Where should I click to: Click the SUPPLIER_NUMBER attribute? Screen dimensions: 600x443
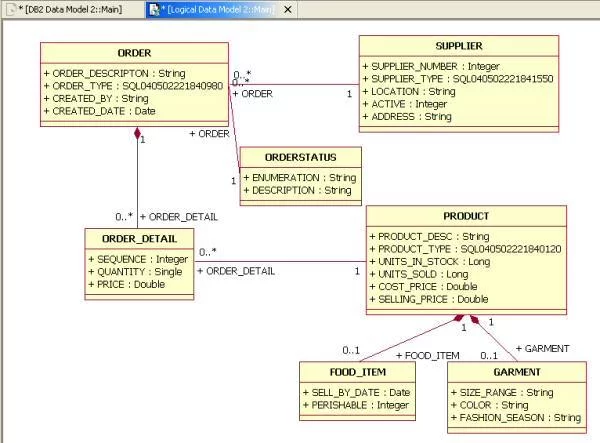[x=434, y=65]
